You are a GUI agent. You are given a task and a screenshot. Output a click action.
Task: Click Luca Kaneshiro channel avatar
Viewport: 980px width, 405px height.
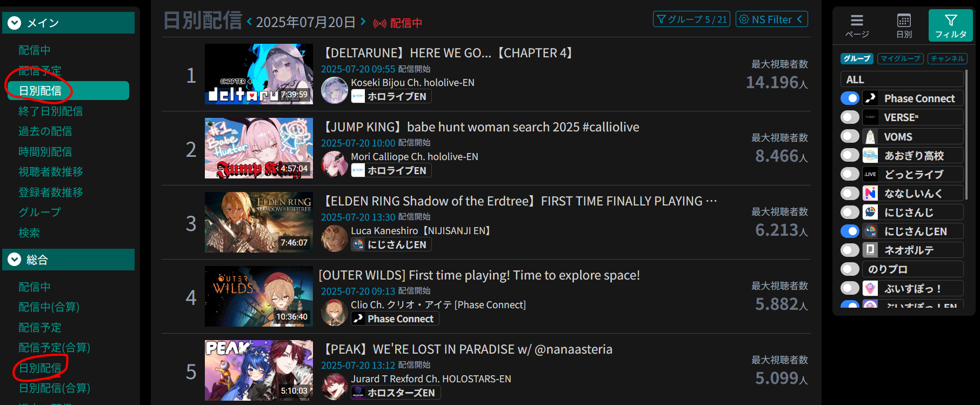tap(334, 238)
